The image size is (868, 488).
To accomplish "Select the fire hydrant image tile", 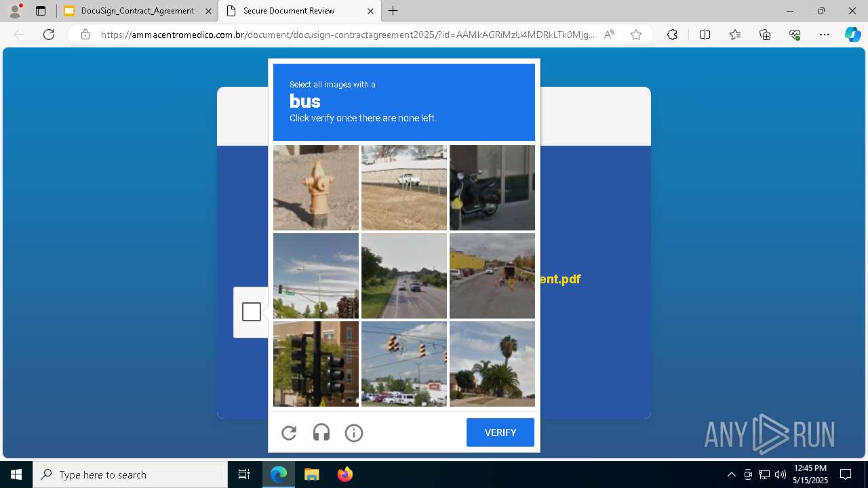I will [316, 188].
